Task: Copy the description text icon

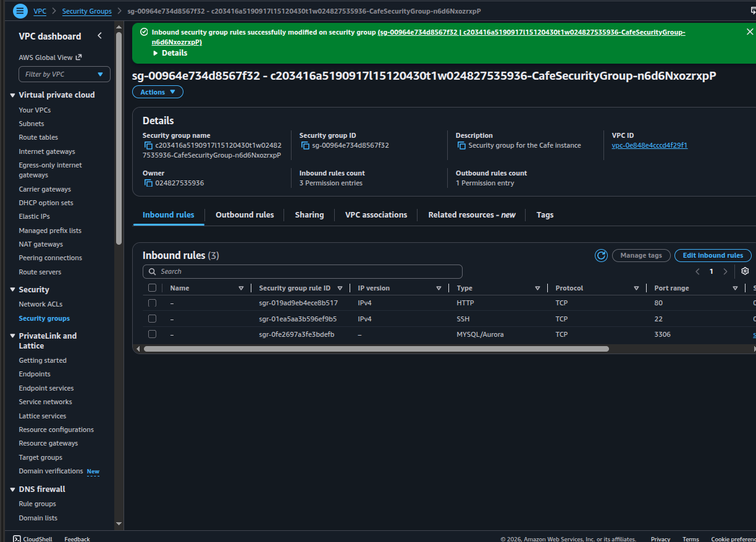Action: tap(461, 146)
